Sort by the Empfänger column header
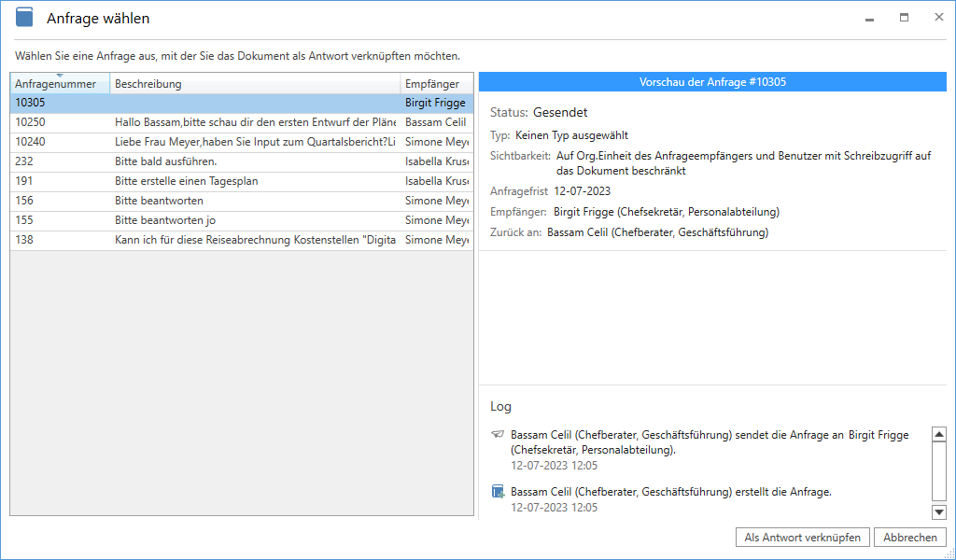956x560 pixels. pyautogui.click(x=434, y=84)
